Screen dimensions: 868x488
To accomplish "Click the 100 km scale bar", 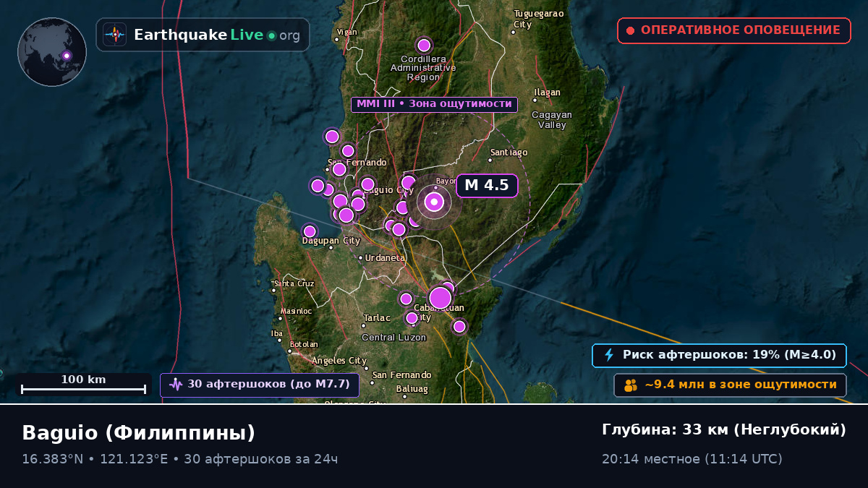I will click(83, 385).
